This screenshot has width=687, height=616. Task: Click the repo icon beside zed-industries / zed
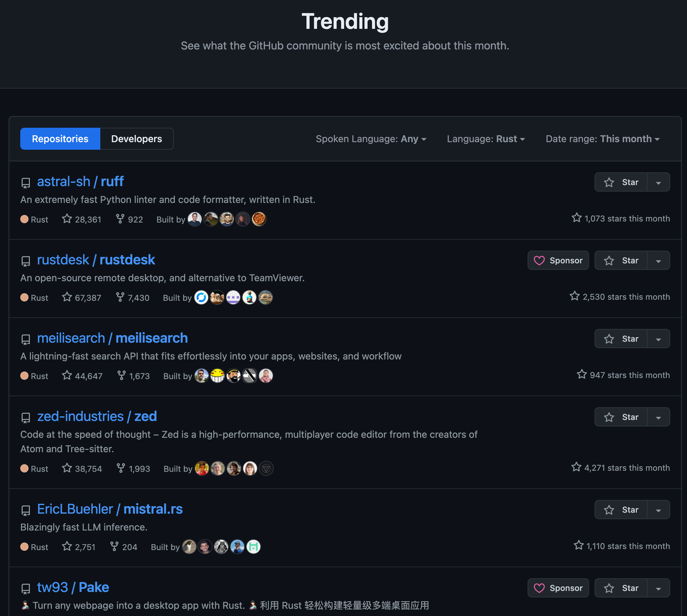(x=26, y=418)
